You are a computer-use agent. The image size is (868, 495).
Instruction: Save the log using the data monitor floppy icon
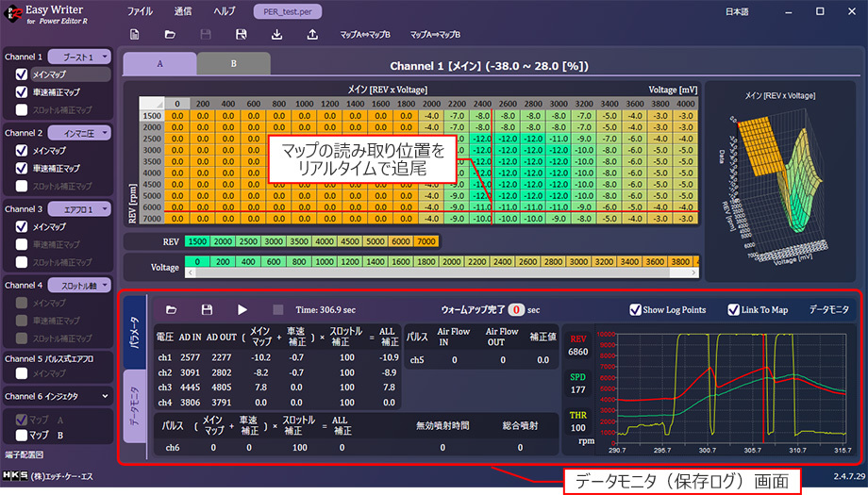(x=207, y=309)
